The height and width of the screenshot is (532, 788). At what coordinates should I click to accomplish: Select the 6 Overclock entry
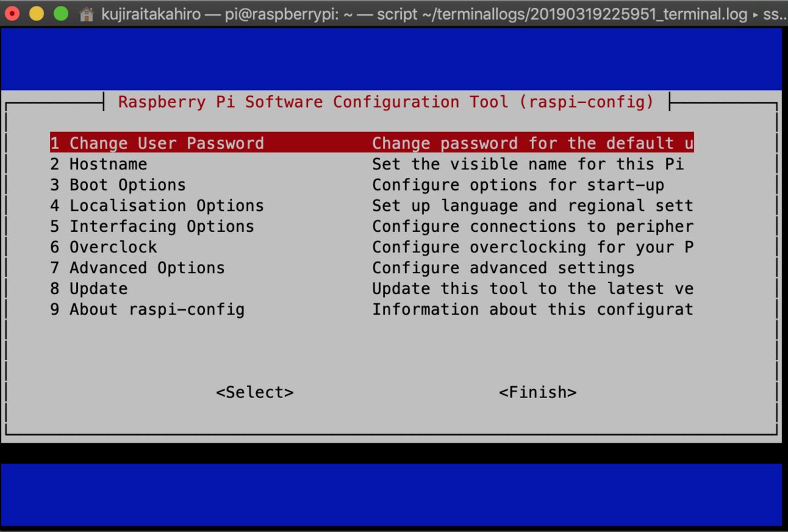pyautogui.click(x=104, y=247)
